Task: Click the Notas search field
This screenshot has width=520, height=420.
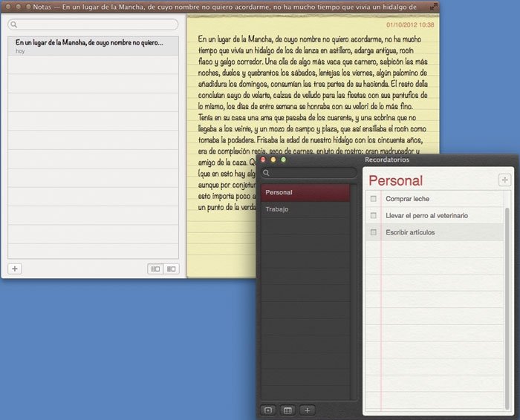Action: click(x=93, y=24)
